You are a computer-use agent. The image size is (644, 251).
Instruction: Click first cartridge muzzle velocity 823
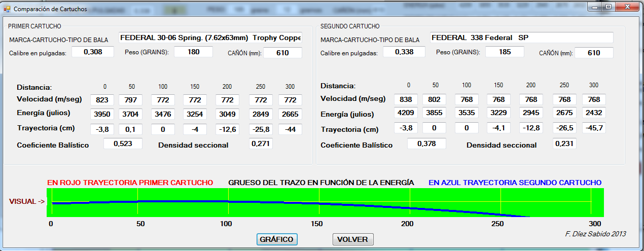103,100
